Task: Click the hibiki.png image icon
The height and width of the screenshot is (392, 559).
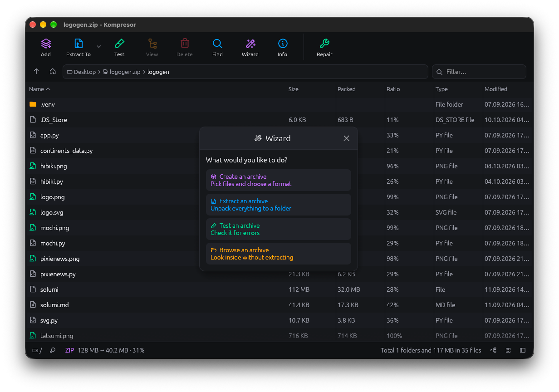Action: pyautogui.click(x=33, y=166)
